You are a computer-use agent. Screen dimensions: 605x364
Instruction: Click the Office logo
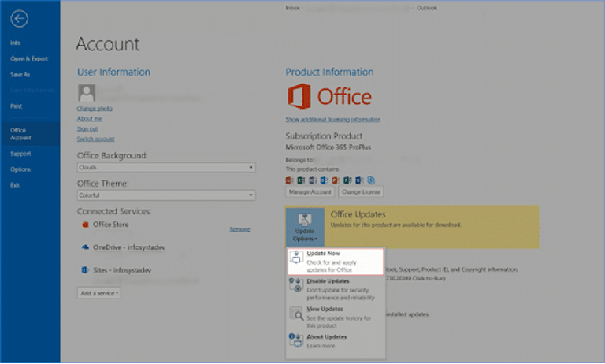[x=330, y=96]
